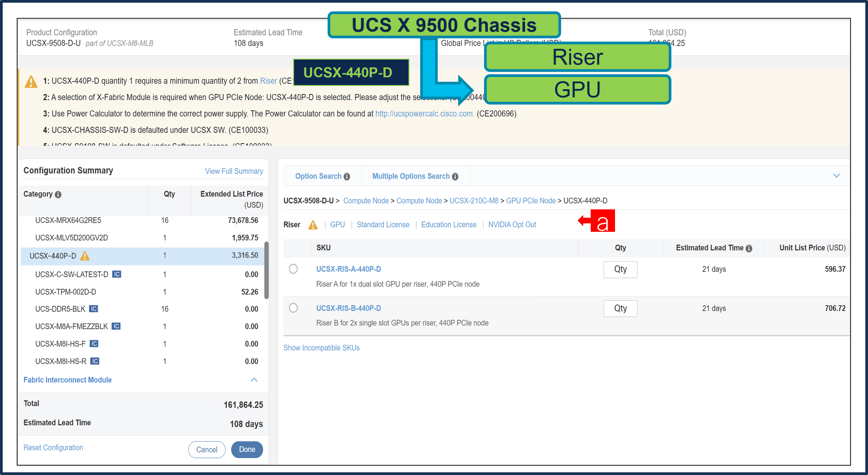Click the configuration summary scrollbar thumb

[x=266, y=270]
